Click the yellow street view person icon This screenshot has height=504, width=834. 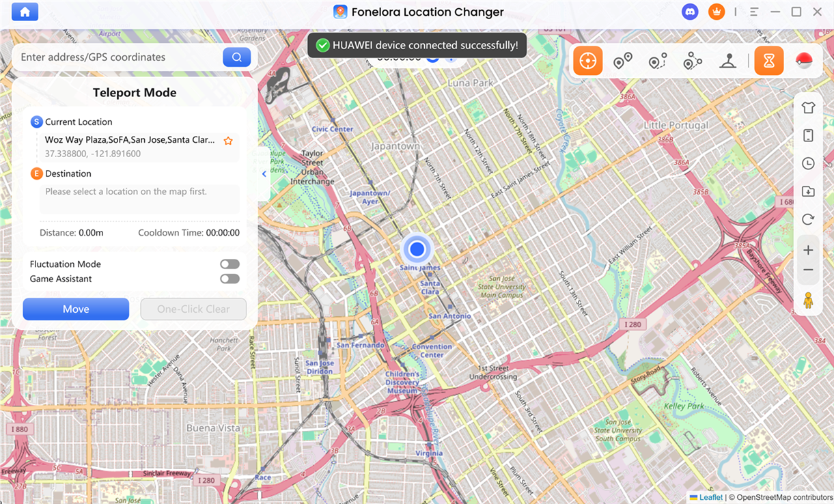pos(808,300)
